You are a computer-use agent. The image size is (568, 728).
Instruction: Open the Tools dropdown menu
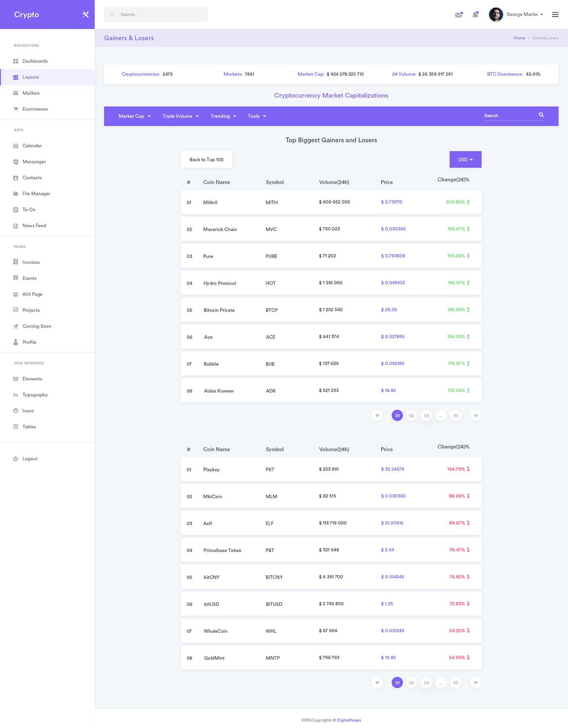click(x=256, y=116)
